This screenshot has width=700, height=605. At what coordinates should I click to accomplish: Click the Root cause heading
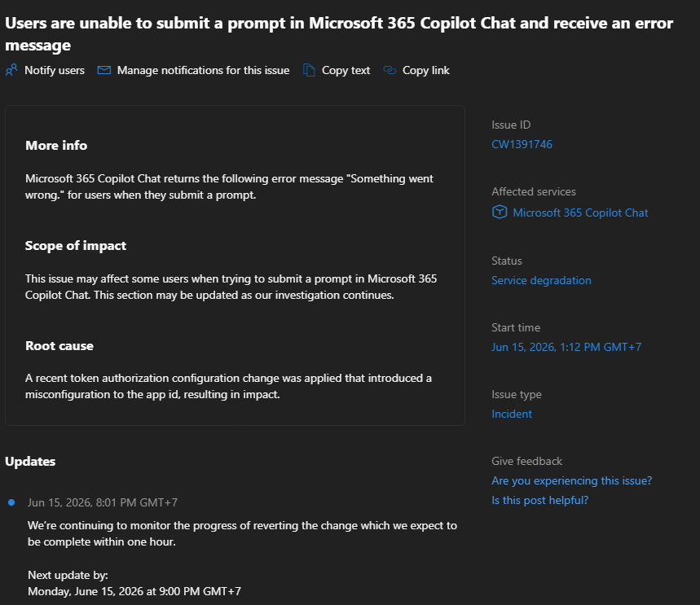[x=59, y=346]
